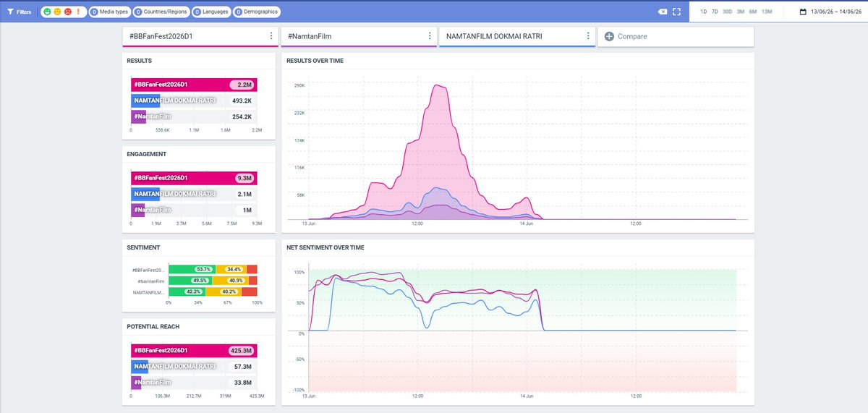Open the #BBFanFest2026D1 three-dot menu
The height and width of the screenshot is (413, 868).
pos(271,36)
